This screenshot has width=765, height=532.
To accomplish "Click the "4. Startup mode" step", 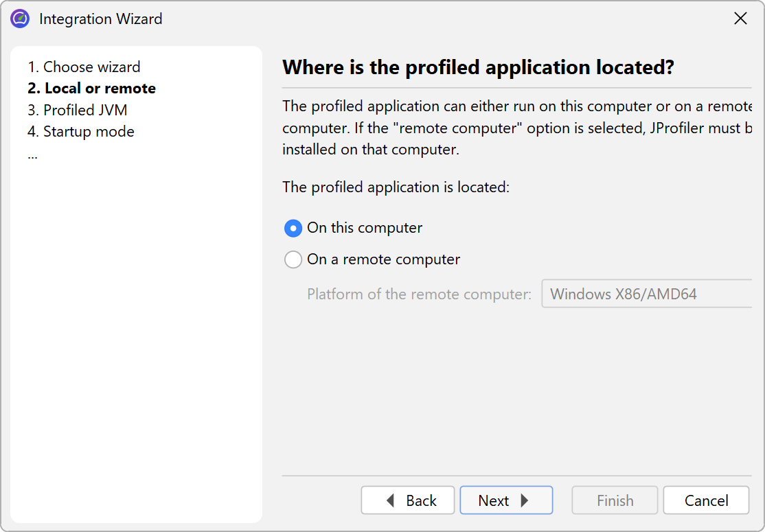I will tap(80, 132).
